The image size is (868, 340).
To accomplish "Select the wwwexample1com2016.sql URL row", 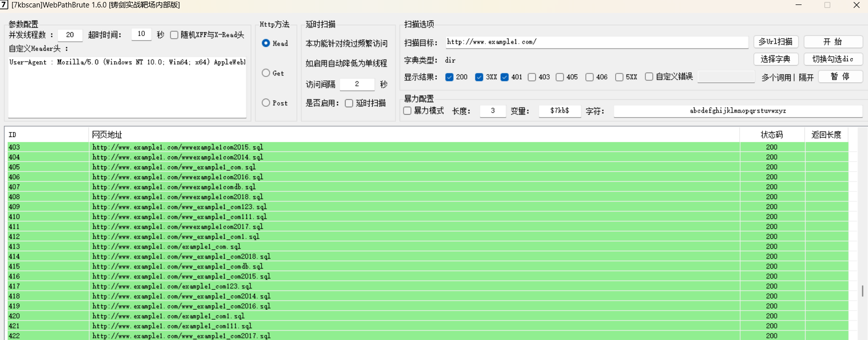I will (x=428, y=177).
